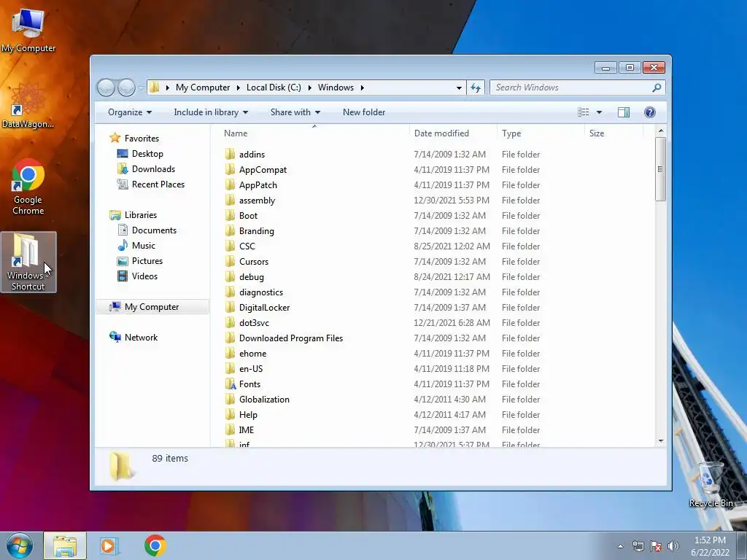Select Favorites in navigation pane
This screenshot has height=560, width=747.
(x=142, y=139)
